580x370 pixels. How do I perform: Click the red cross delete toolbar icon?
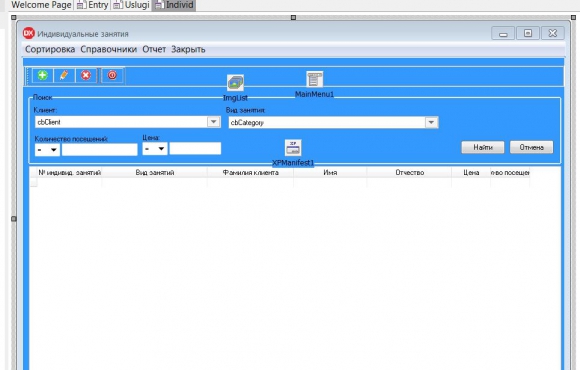pos(86,75)
